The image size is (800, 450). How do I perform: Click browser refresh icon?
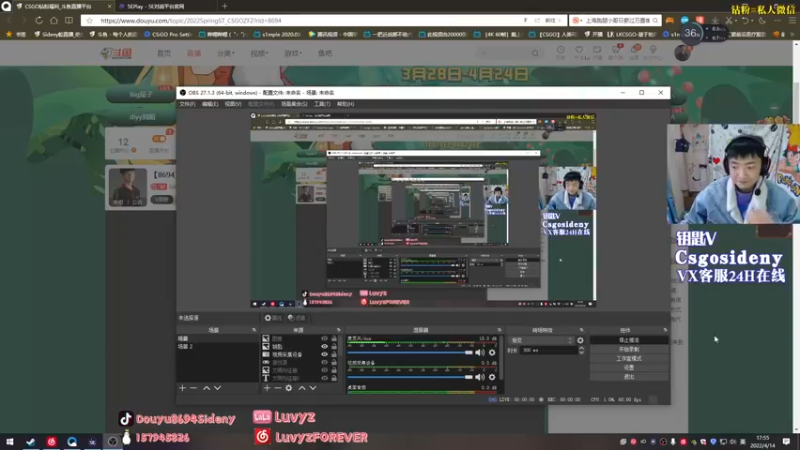tap(39, 20)
